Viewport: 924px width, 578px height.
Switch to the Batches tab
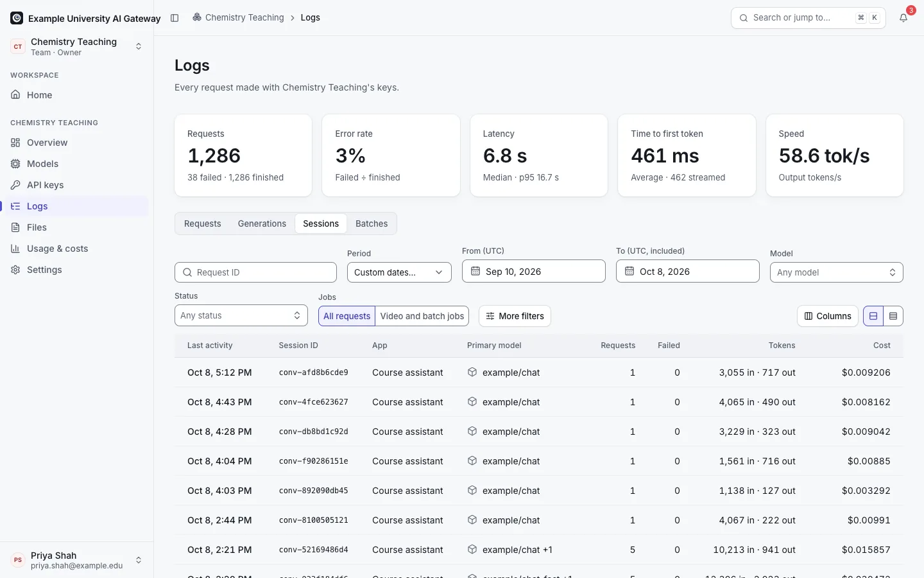[372, 223]
